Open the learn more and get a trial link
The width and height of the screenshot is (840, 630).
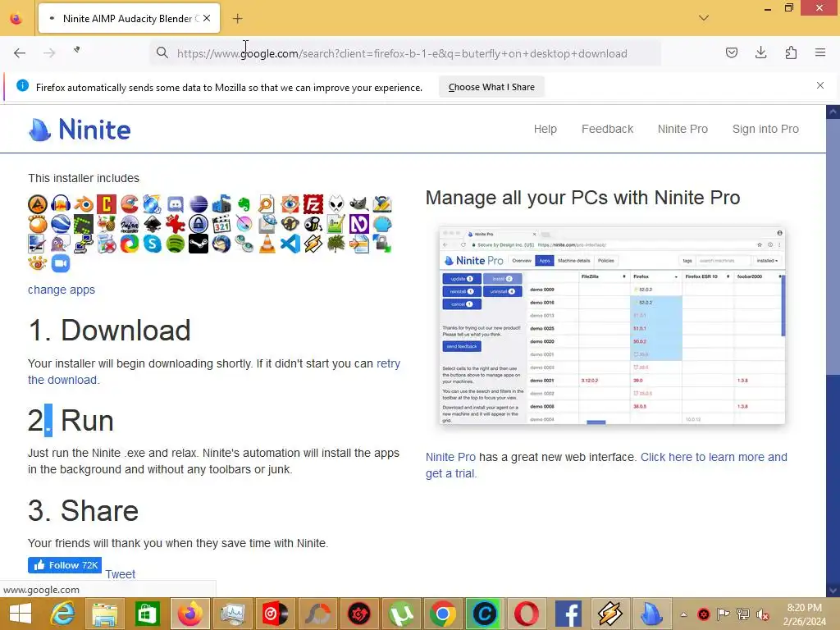tap(714, 458)
